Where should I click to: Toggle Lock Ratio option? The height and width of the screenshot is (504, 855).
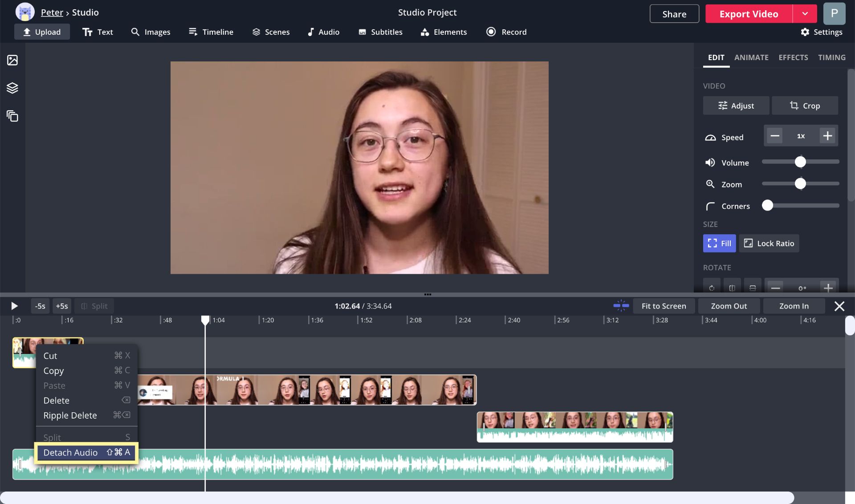769,243
